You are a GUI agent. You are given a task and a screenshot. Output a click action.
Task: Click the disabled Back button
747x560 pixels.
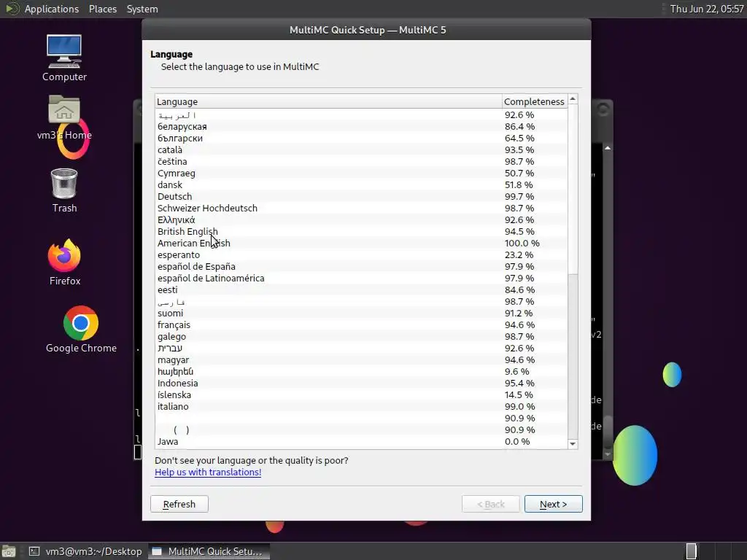[491, 504]
